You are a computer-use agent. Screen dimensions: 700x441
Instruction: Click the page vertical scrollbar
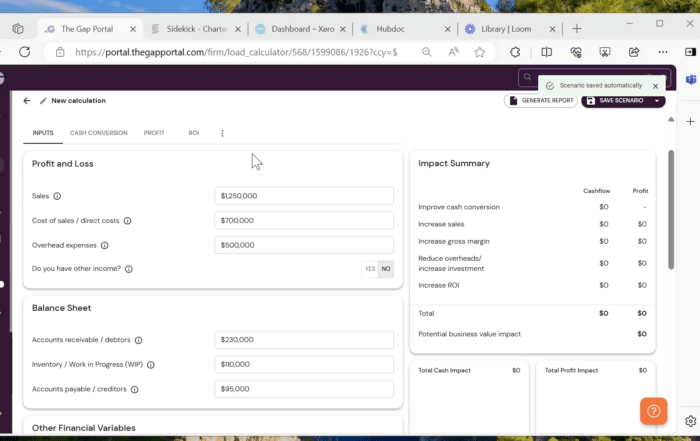[671, 208]
